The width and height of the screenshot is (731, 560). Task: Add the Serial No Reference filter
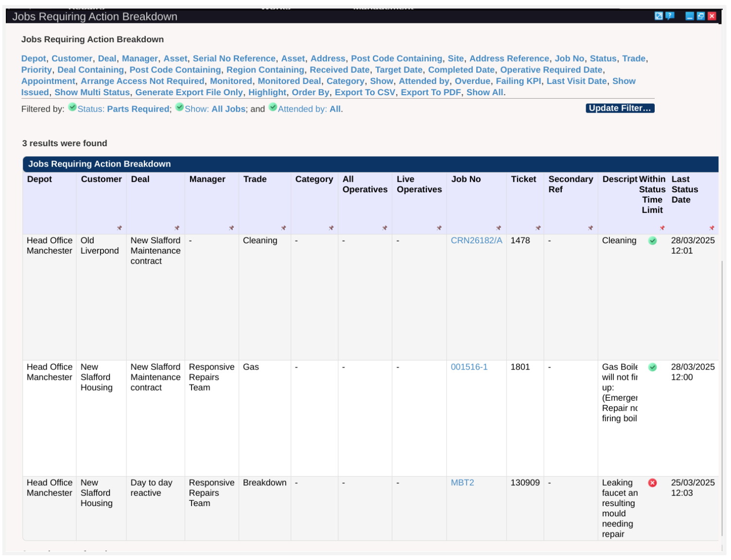point(234,59)
